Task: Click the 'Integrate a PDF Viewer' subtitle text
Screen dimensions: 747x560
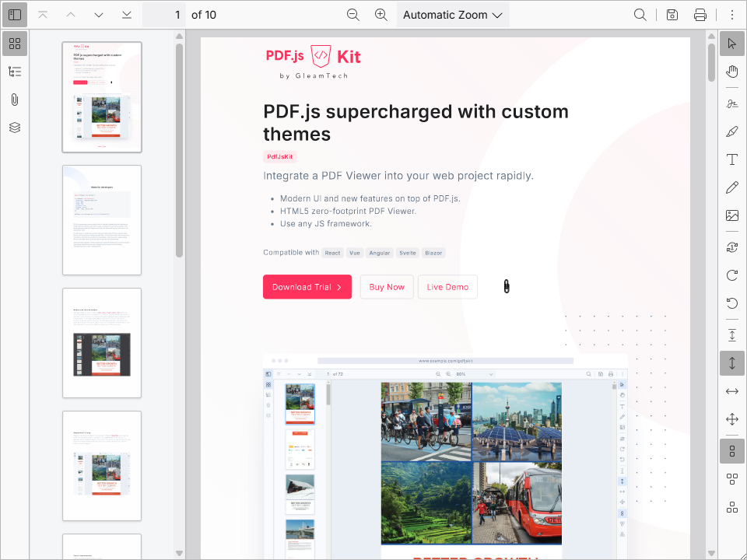Action: [x=398, y=176]
